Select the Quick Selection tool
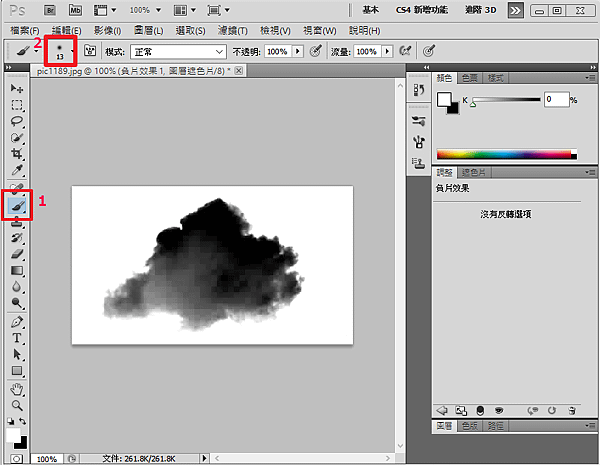600x465 pixels. click(17, 138)
